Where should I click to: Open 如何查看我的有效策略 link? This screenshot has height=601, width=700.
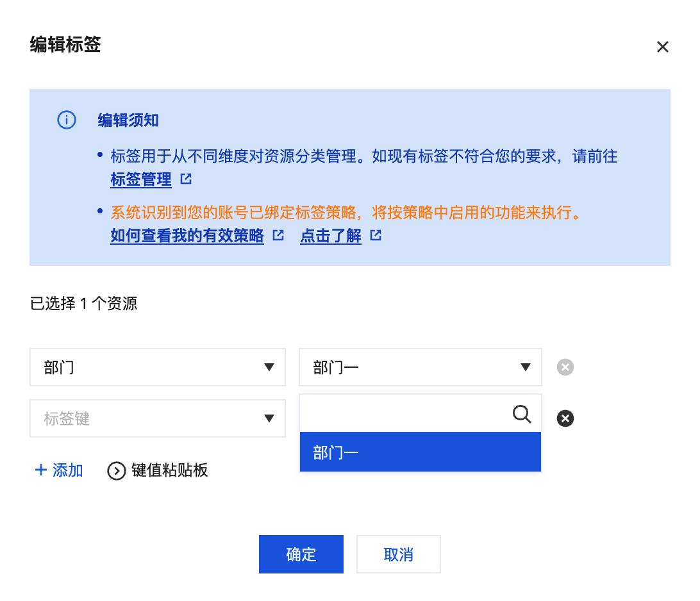[x=187, y=236]
